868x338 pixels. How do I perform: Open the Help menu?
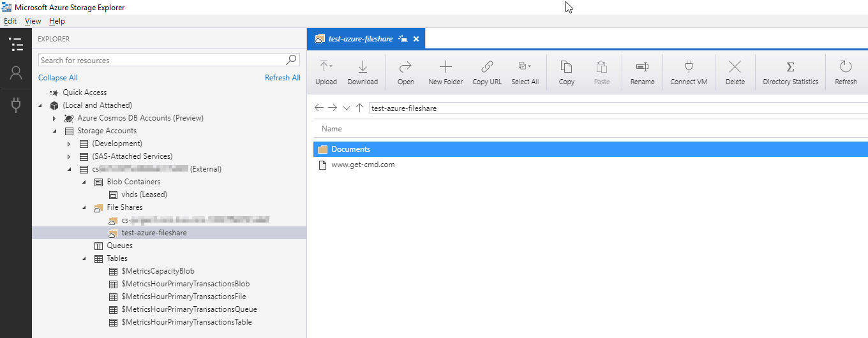click(57, 21)
